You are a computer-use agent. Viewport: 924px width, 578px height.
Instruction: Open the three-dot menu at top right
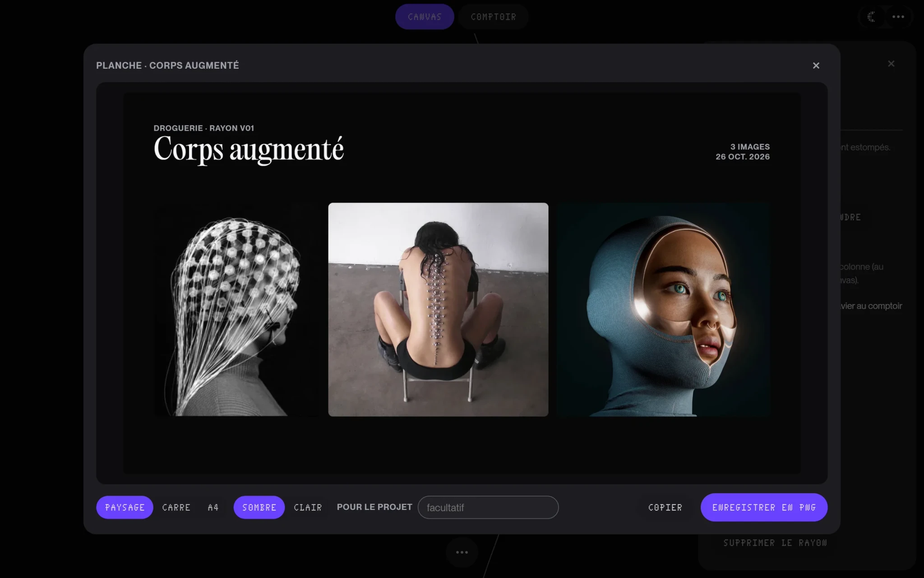pyautogui.click(x=898, y=17)
